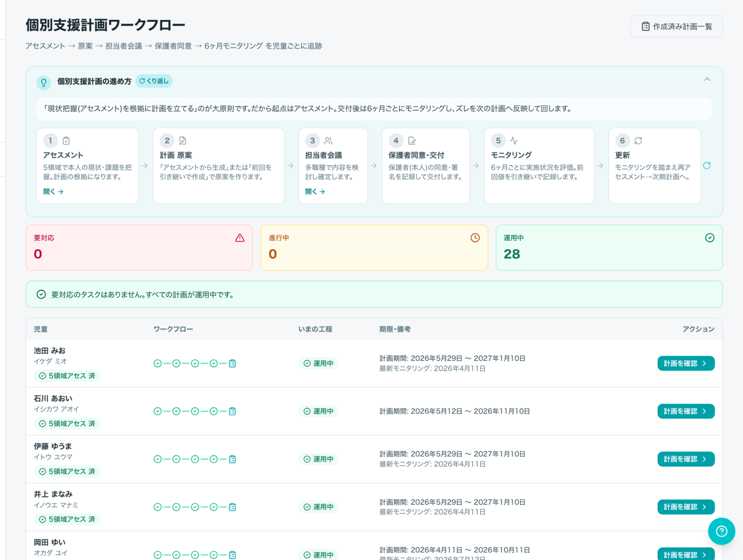Open the help button with question mark

(x=722, y=531)
